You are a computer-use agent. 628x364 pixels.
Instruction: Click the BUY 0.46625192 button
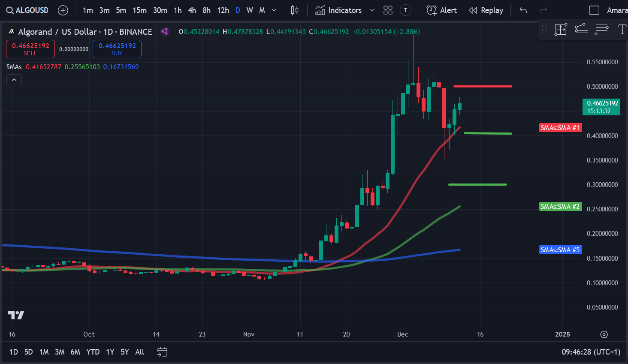click(x=117, y=49)
